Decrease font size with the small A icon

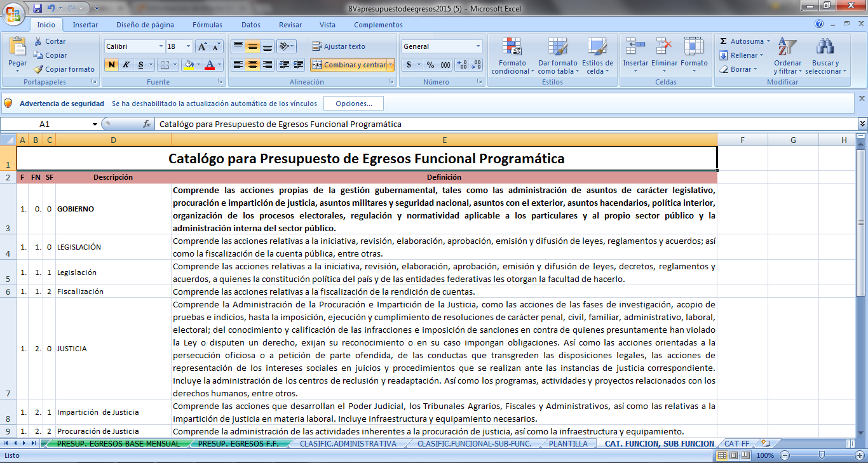tap(216, 46)
